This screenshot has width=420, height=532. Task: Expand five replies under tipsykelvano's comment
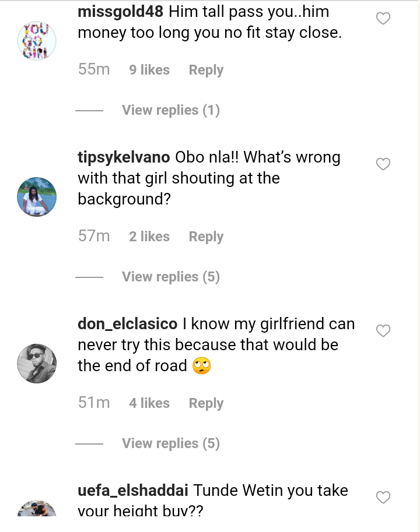tap(170, 277)
